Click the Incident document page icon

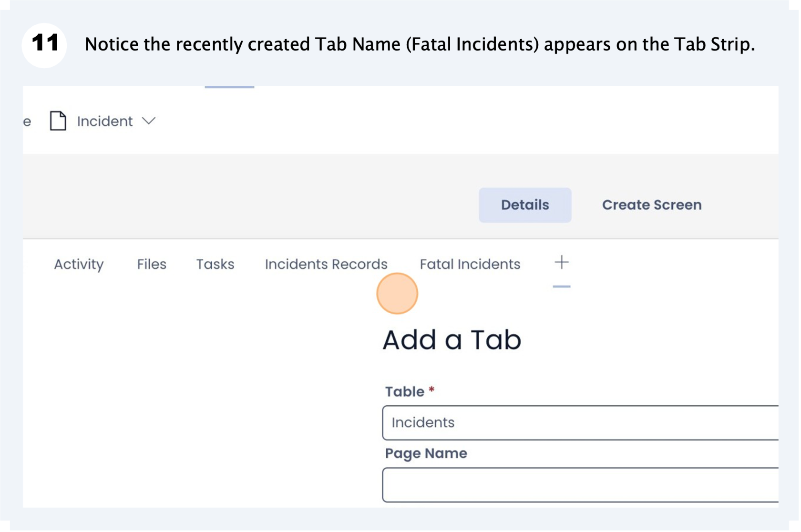click(58, 121)
